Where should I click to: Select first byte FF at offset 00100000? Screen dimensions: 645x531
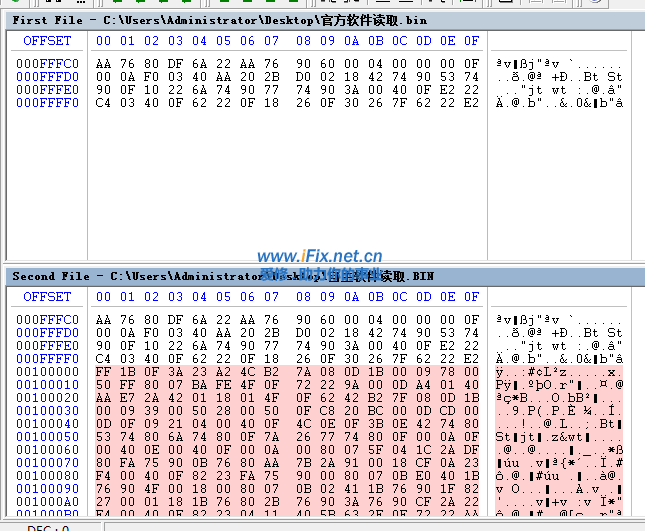tap(103, 372)
